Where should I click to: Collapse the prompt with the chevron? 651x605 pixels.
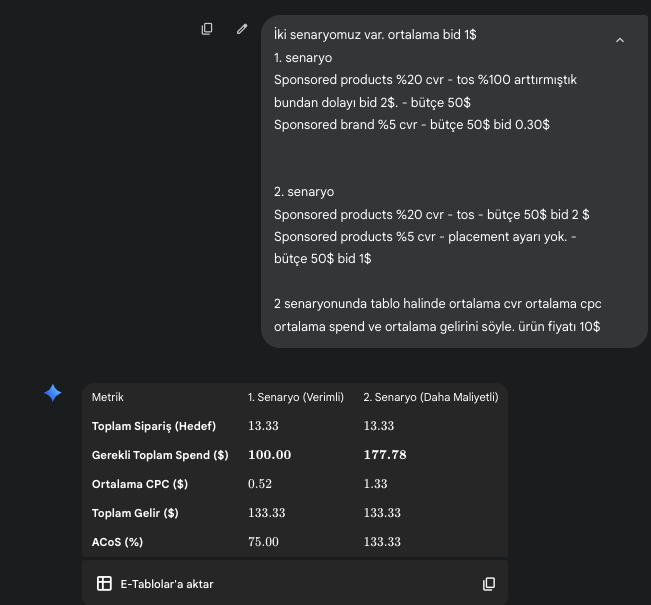click(619, 40)
